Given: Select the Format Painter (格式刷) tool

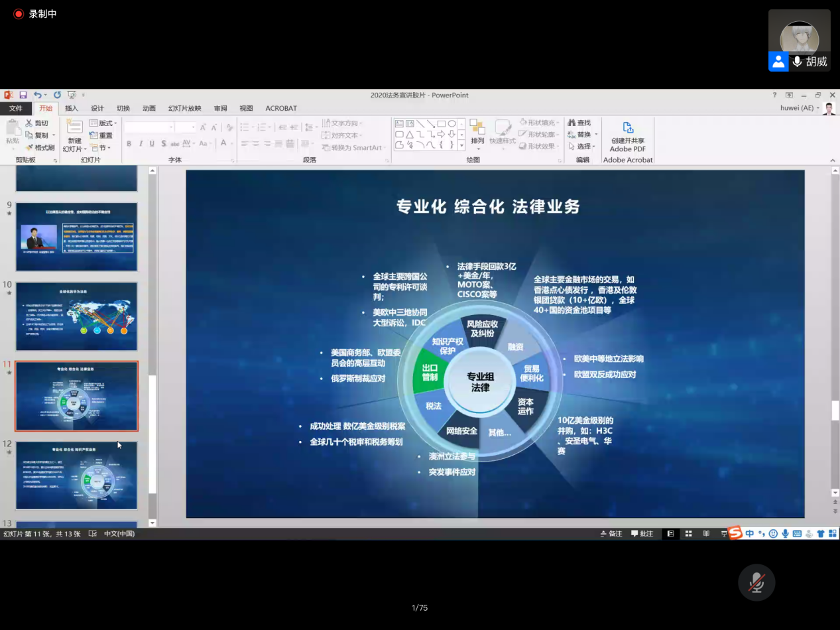Looking at the screenshot, I should [x=40, y=147].
